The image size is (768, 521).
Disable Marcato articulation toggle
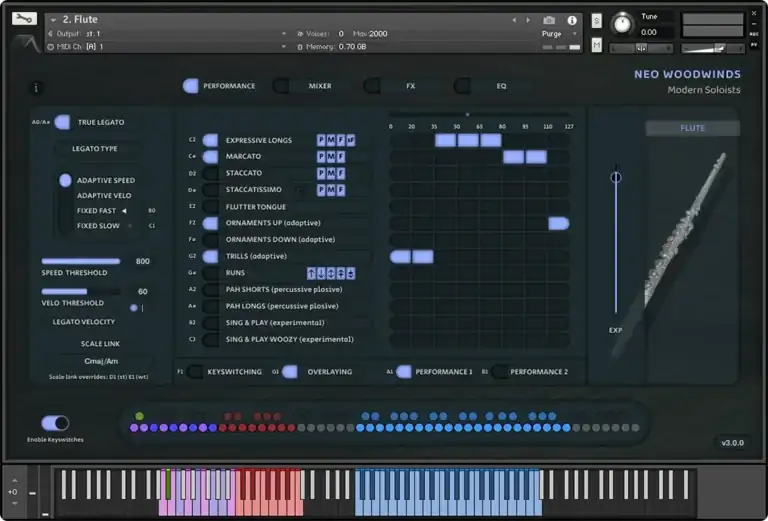210,157
